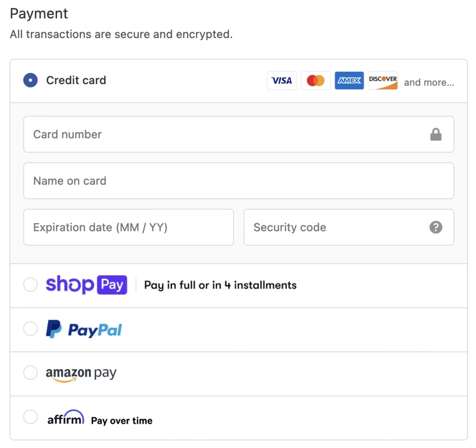Screen dimensions: 476x448
Task: Click the Name on card field
Action: [238, 181]
